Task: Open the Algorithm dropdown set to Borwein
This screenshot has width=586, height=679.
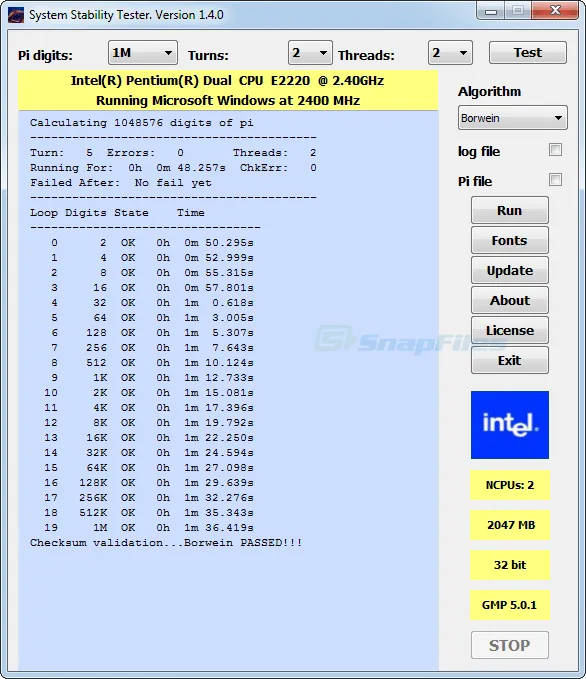Action: click(512, 118)
